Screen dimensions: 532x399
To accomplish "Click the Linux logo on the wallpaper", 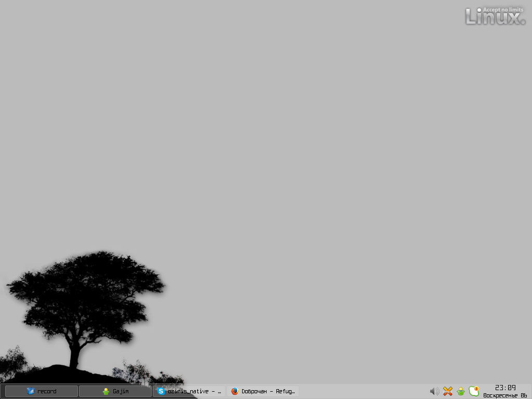I will [x=495, y=18].
